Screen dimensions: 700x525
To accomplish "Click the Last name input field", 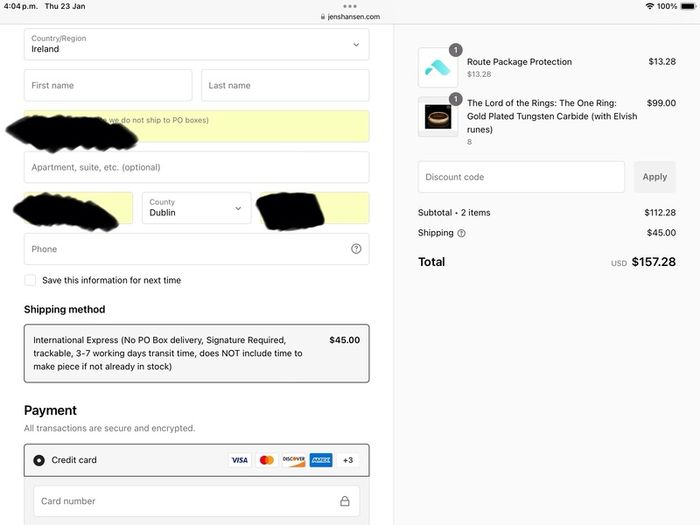I will [285, 85].
